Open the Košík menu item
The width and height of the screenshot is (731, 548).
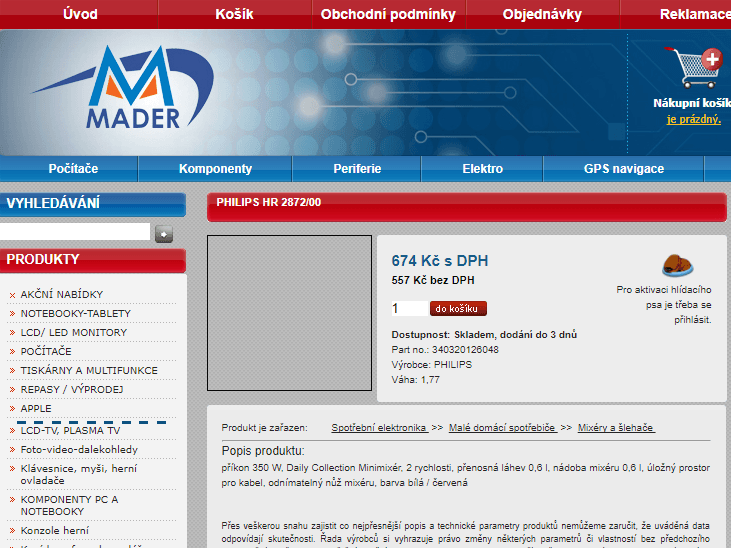click(x=234, y=14)
